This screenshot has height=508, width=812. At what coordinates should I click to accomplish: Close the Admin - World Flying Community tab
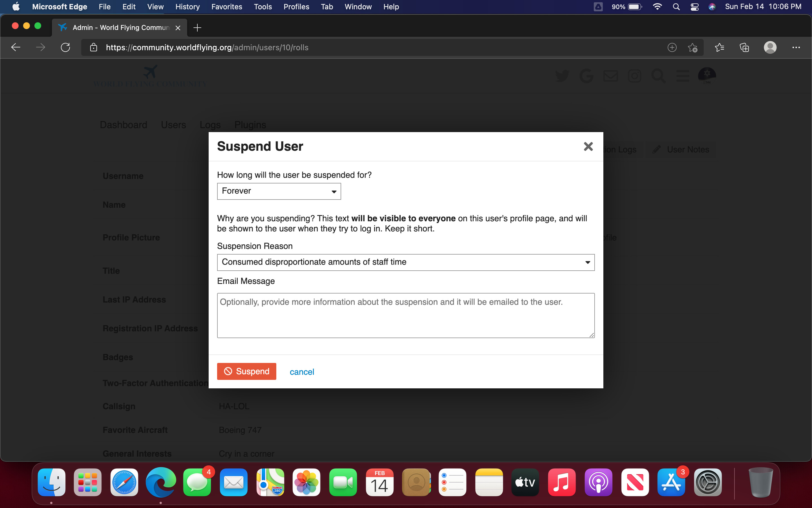178,28
